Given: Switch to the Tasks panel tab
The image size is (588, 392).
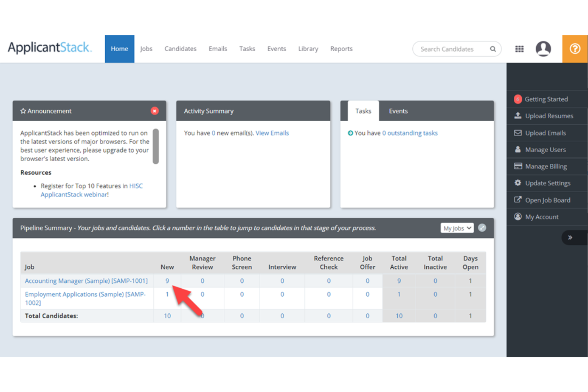Looking at the screenshot, I should click(x=363, y=111).
